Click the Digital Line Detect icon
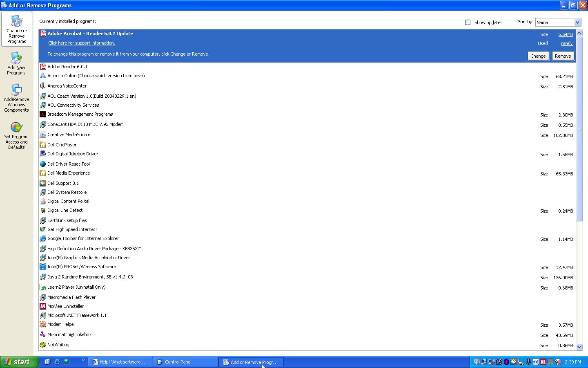Image resolution: width=588 pixels, height=368 pixels. (43, 210)
